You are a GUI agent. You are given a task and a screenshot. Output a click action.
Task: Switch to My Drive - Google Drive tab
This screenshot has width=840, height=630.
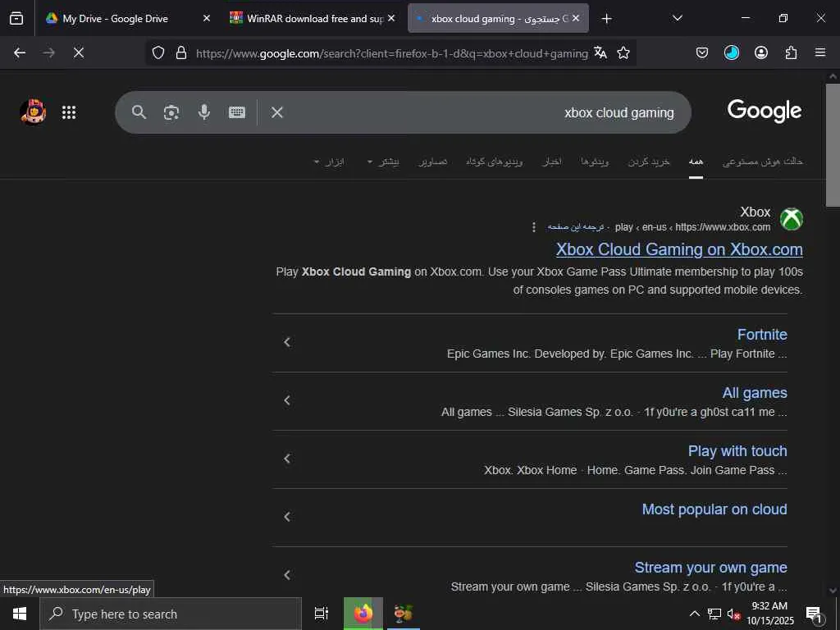(x=115, y=18)
